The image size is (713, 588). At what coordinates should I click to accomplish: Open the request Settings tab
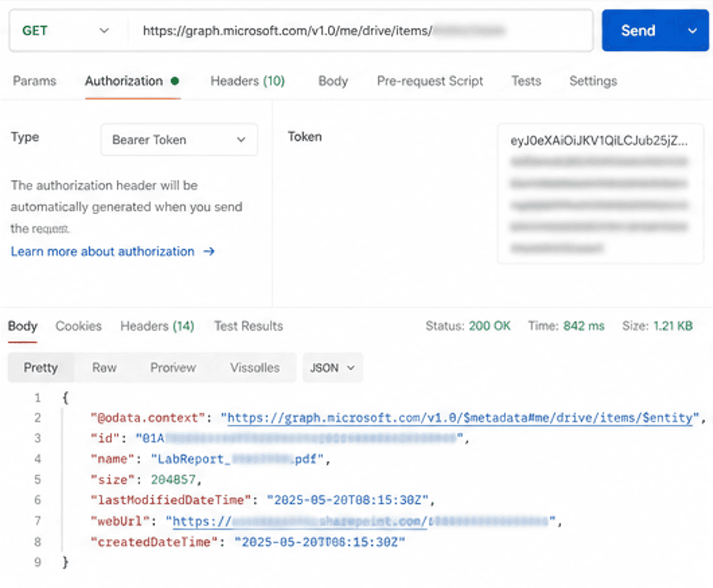(x=593, y=81)
